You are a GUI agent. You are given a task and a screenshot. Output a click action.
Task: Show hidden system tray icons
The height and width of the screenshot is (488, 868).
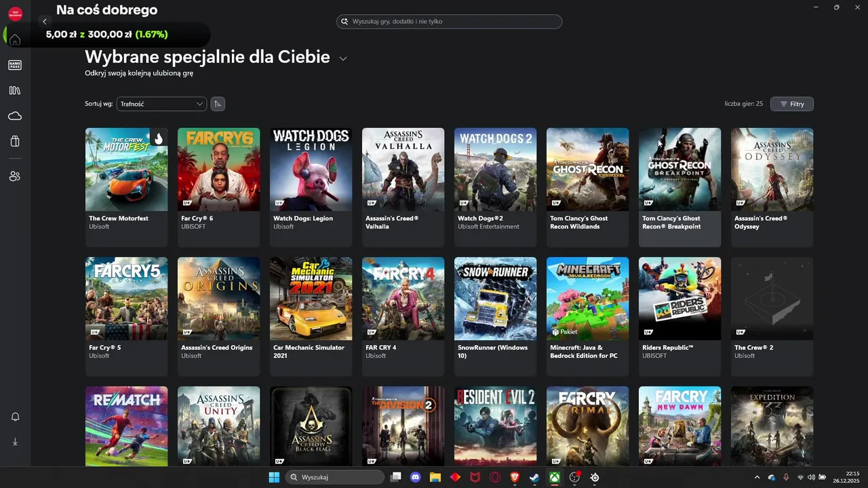click(x=757, y=477)
